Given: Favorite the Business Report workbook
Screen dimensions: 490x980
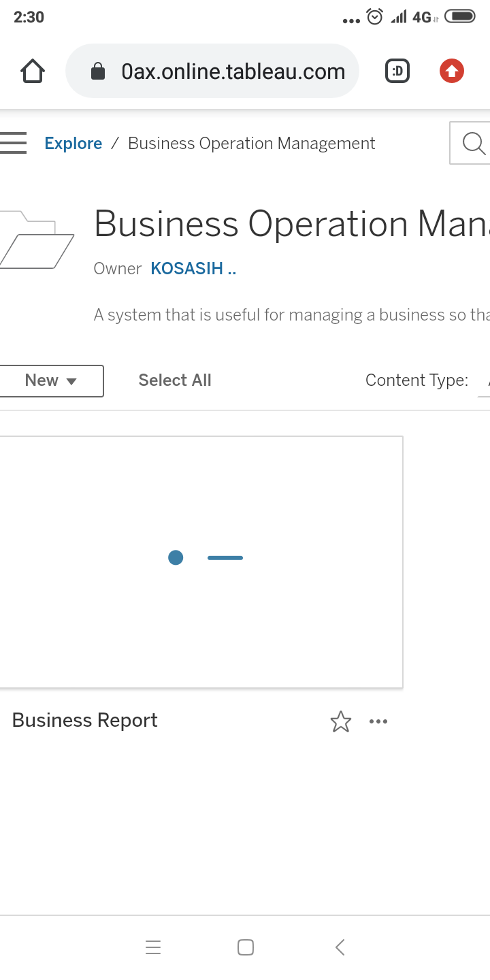Looking at the screenshot, I should click(340, 721).
